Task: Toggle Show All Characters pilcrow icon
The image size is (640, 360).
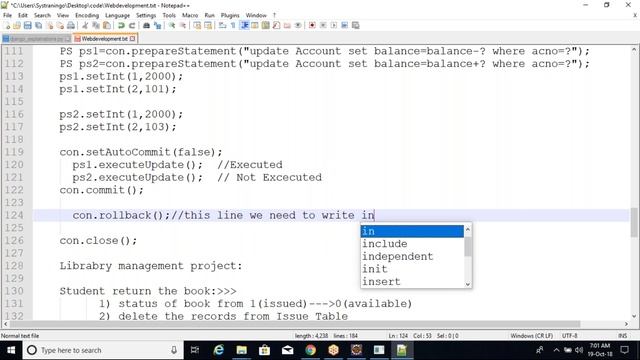Action: (233, 25)
